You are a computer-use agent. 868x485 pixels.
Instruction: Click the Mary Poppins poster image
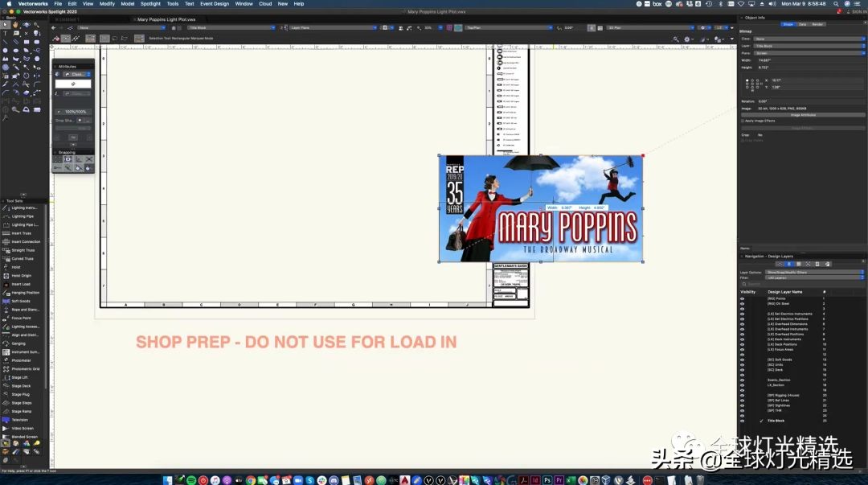tap(541, 208)
